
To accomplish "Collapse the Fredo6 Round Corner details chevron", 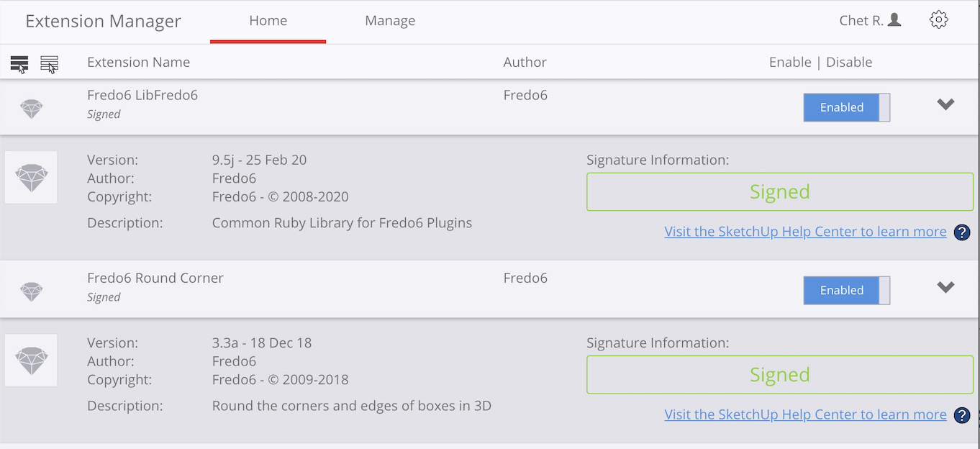I will (x=945, y=287).
